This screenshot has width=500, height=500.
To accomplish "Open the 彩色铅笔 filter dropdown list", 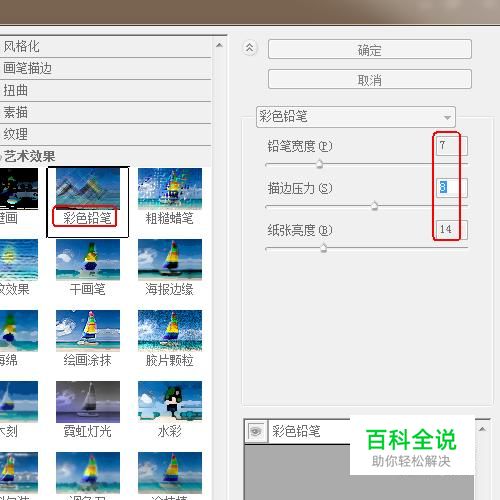I will 355,117.
